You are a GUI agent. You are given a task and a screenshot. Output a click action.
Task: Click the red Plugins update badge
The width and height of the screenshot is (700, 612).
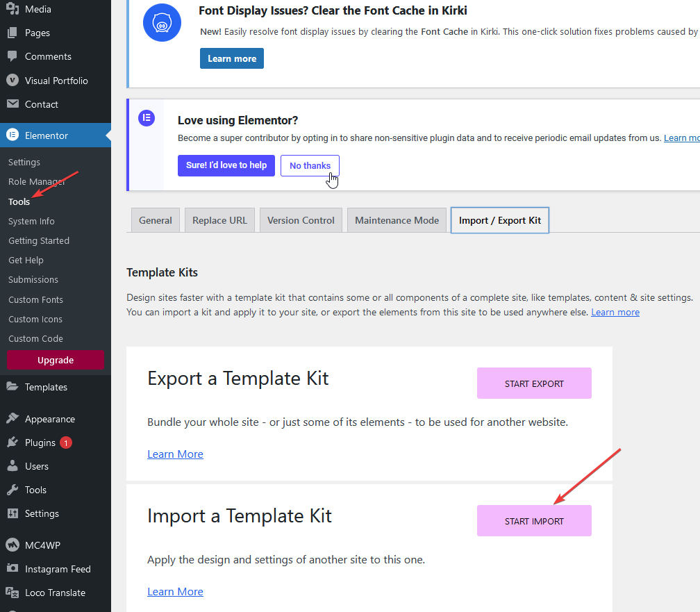(x=65, y=443)
